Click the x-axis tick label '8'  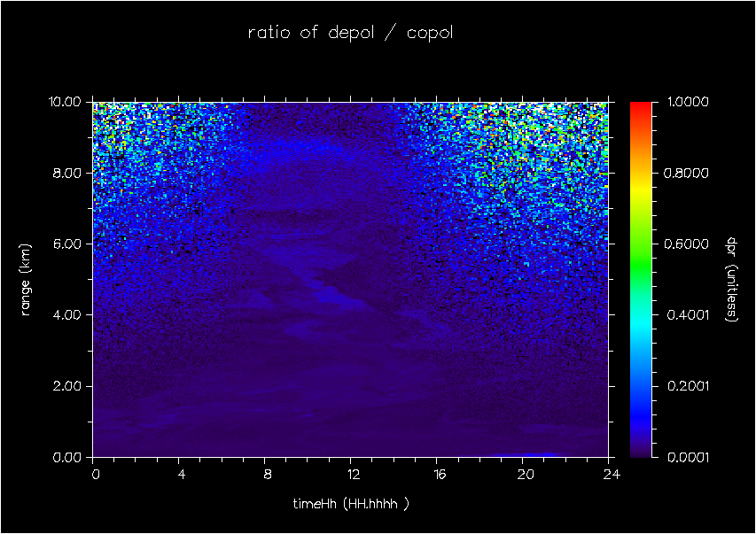(x=268, y=475)
